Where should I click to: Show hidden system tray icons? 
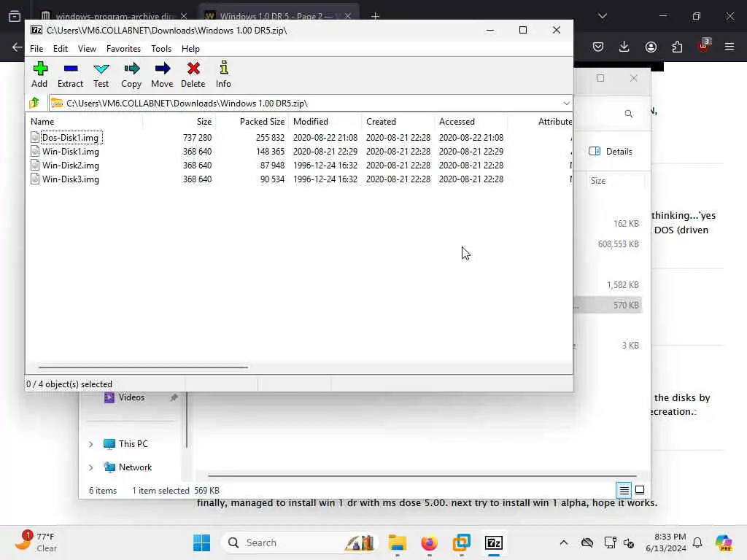point(564,542)
